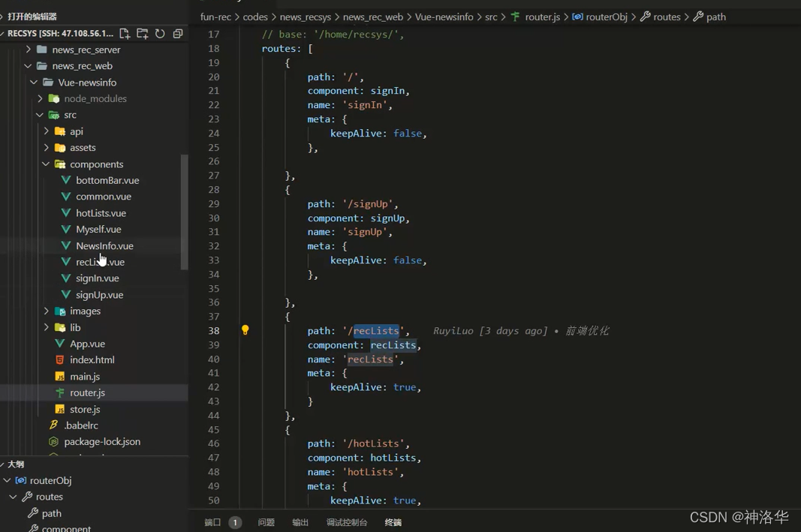
Task: Collapse the Vue-newsinfo folder
Action: pos(35,83)
